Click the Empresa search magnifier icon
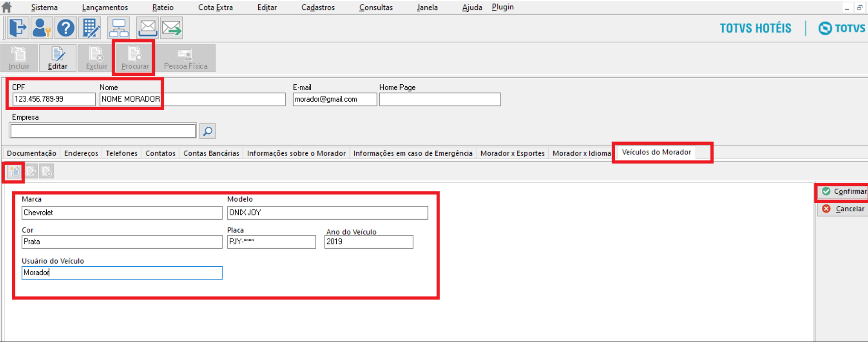The height and width of the screenshot is (342, 868). tap(207, 131)
